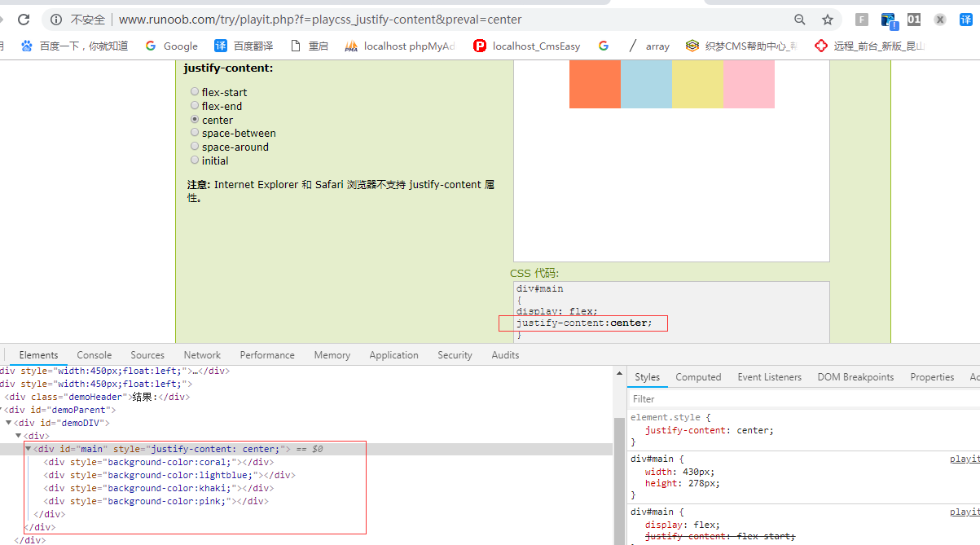Image resolution: width=980 pixels, height=545 pixels.
Task: Collapse the div id="main" node
Action: click(29, 449)
